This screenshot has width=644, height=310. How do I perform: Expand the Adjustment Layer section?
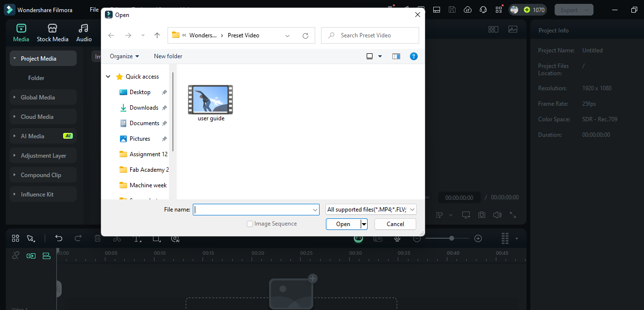pos(43,155)
